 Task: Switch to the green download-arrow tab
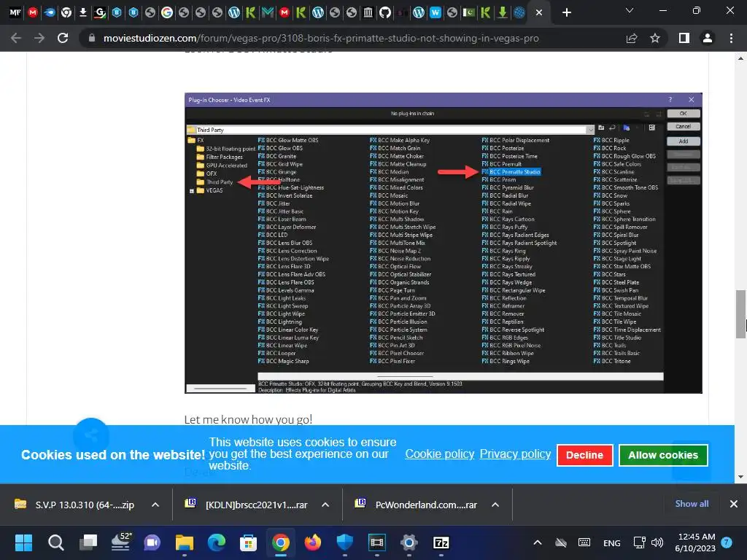[x=502, y=12]
